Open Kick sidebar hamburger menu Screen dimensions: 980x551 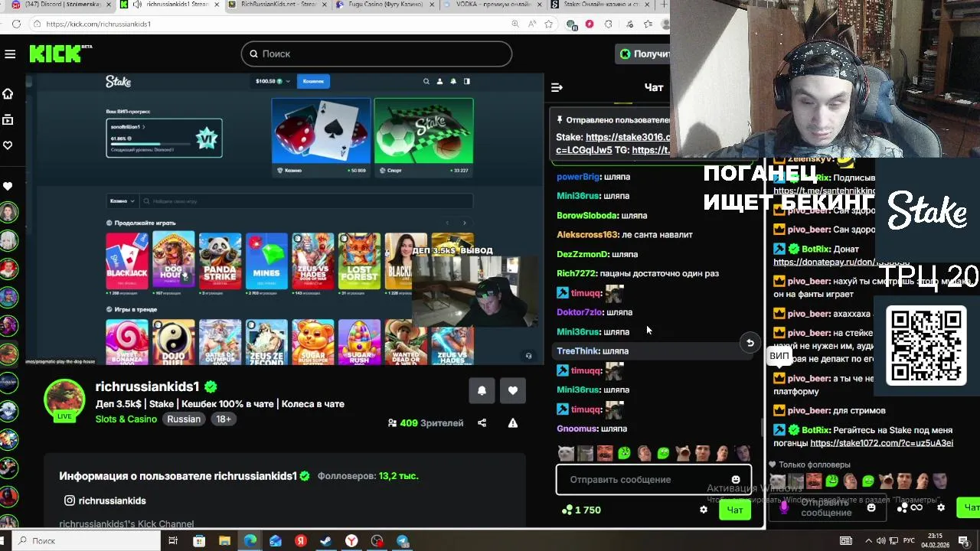click(x=10, y=54)
